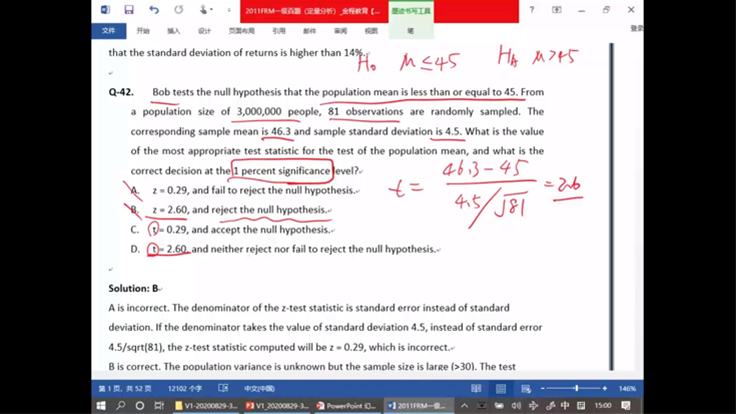Viewport: 736px width, 414px height.
Task: Click the text '81 observations'
Action: coord(365,112)
